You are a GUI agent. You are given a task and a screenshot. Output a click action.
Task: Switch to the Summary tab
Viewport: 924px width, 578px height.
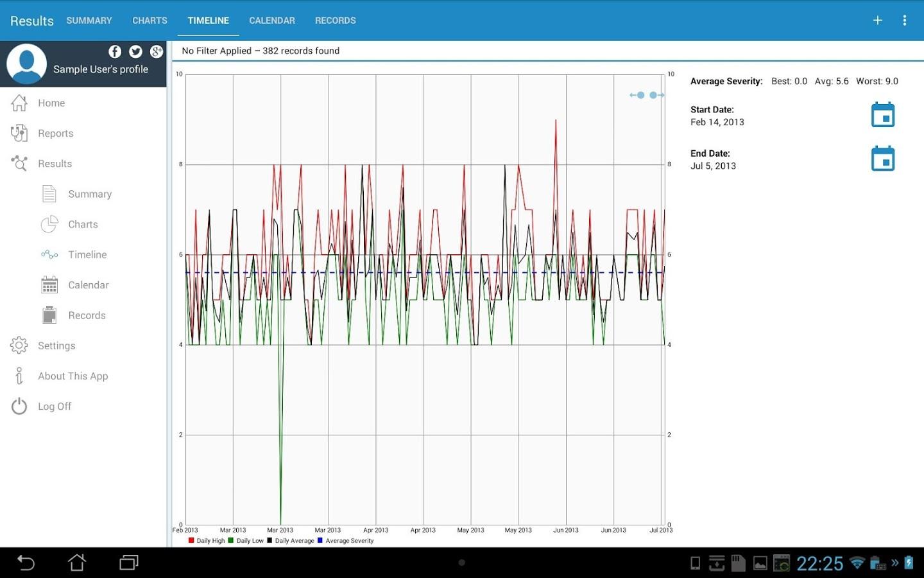point(89,21)
